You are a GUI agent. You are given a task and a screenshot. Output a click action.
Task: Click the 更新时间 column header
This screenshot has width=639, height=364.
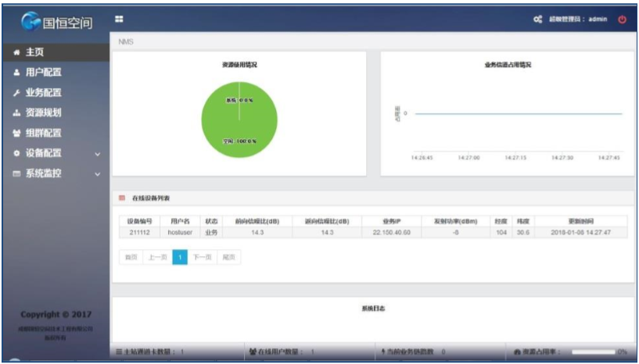click(x=580, y=222)
